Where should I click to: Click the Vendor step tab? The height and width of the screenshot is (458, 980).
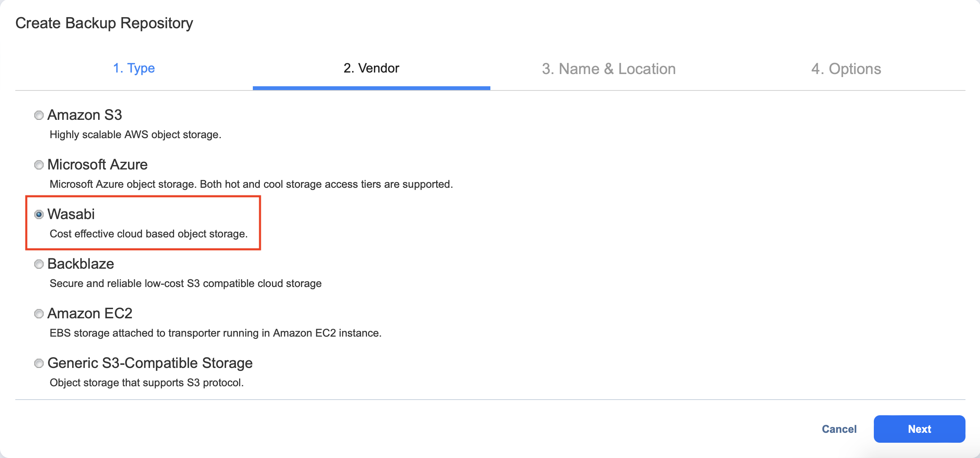pos(371,68)
